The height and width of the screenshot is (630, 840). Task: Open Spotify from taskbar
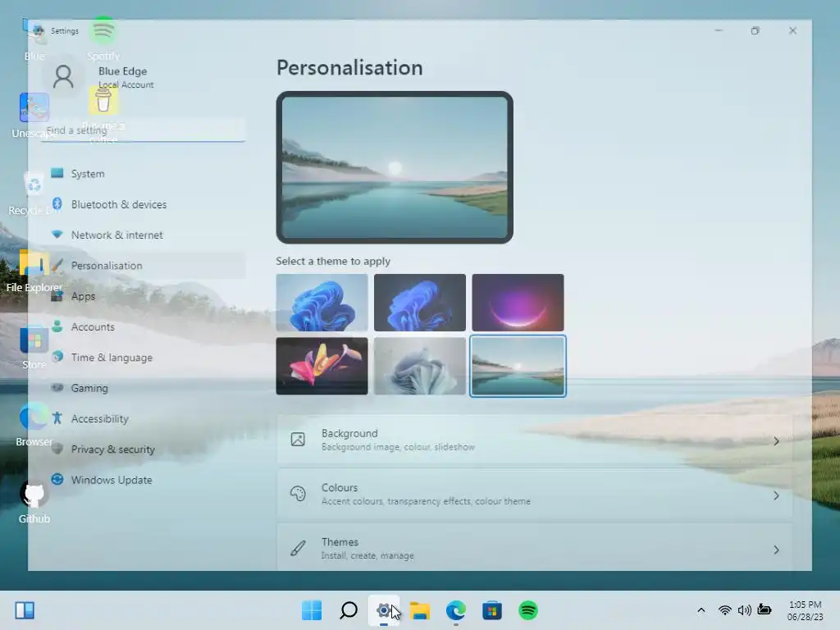528,610
